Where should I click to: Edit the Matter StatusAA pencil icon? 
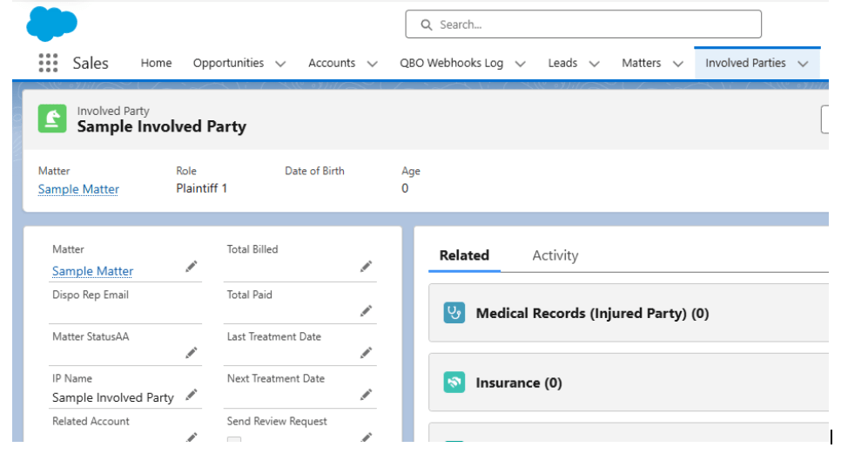pyautogui.click(x=192, y=353)
